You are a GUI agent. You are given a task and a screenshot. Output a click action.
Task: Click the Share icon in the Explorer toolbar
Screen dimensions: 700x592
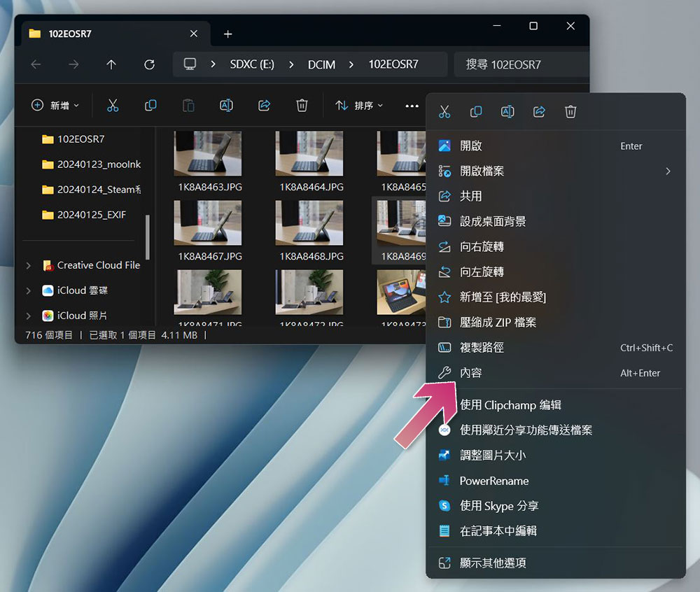click(x=265, y=105)
